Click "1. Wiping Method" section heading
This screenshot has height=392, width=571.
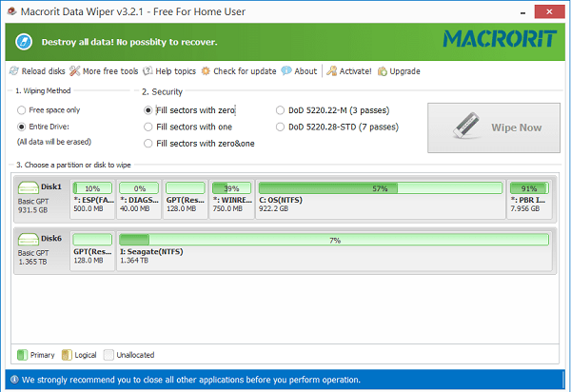point(43,90)
